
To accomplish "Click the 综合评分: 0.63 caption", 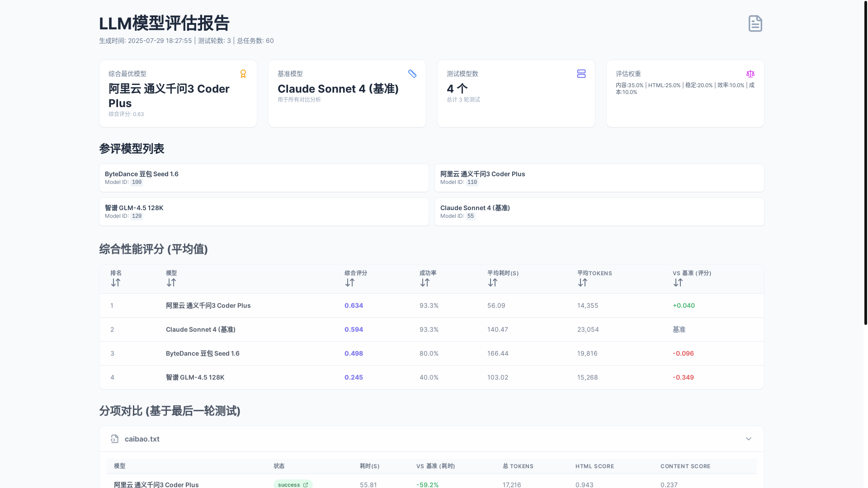I will (126, 114).
